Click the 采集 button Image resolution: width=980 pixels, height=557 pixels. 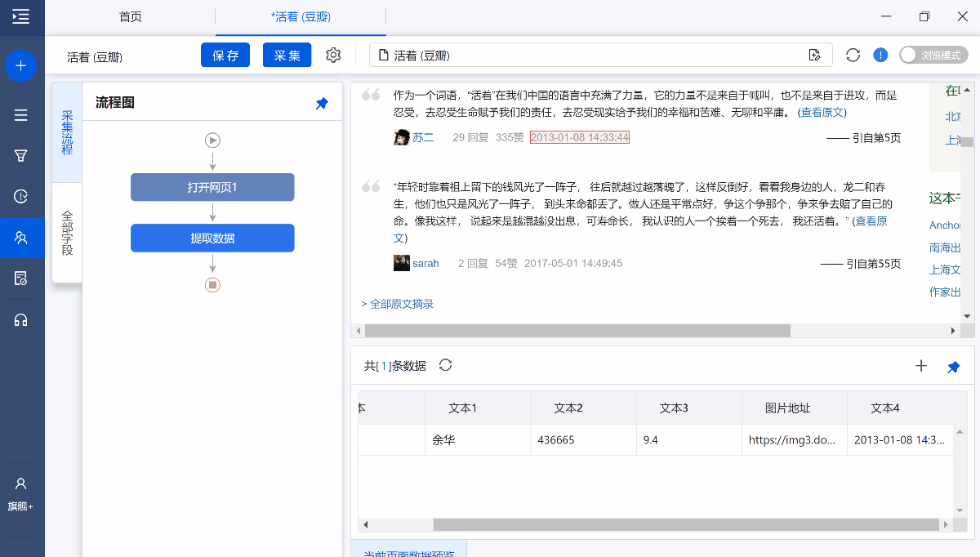tap(287, 55)
